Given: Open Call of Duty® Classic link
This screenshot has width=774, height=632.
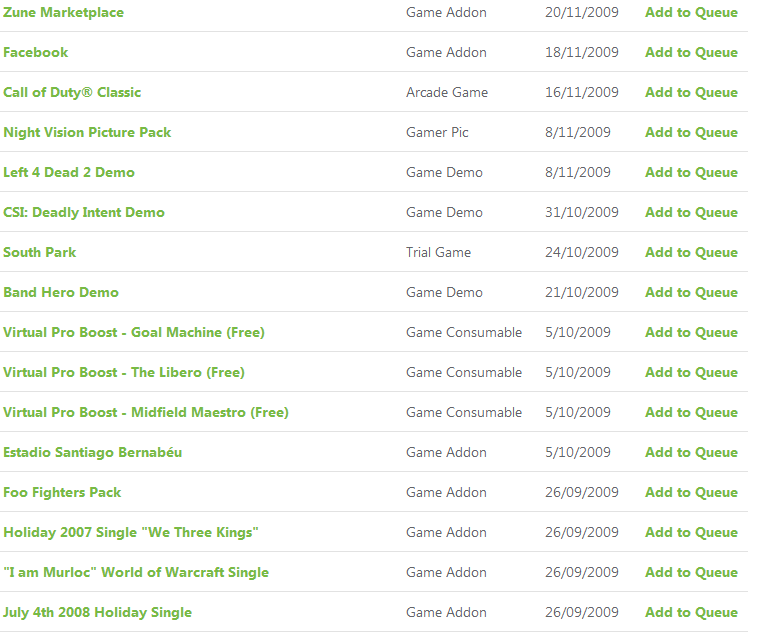Looking at the screenshot, I should point(72,92).
